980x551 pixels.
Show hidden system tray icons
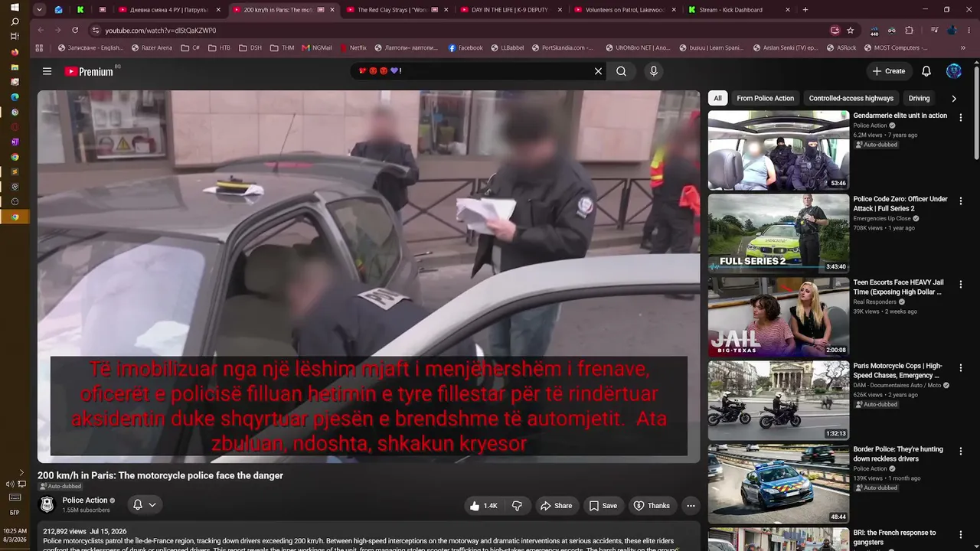pyautogui.click(x=21, y=472)
